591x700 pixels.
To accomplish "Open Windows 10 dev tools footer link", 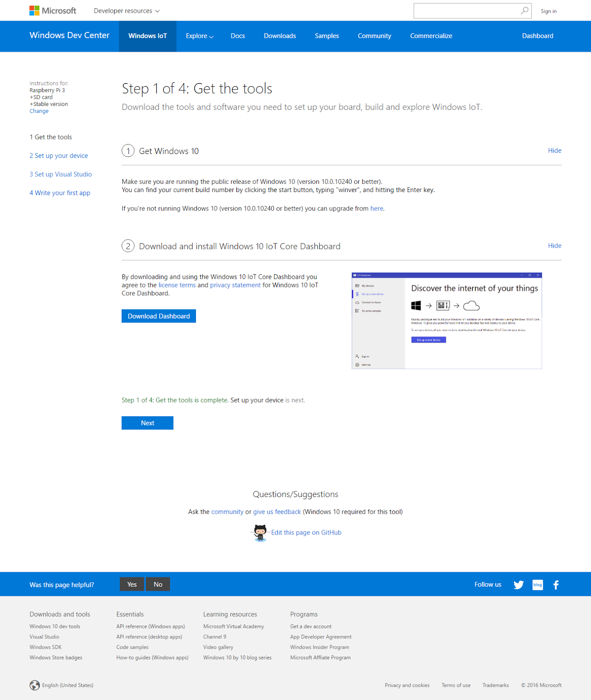I will [55, 626].
